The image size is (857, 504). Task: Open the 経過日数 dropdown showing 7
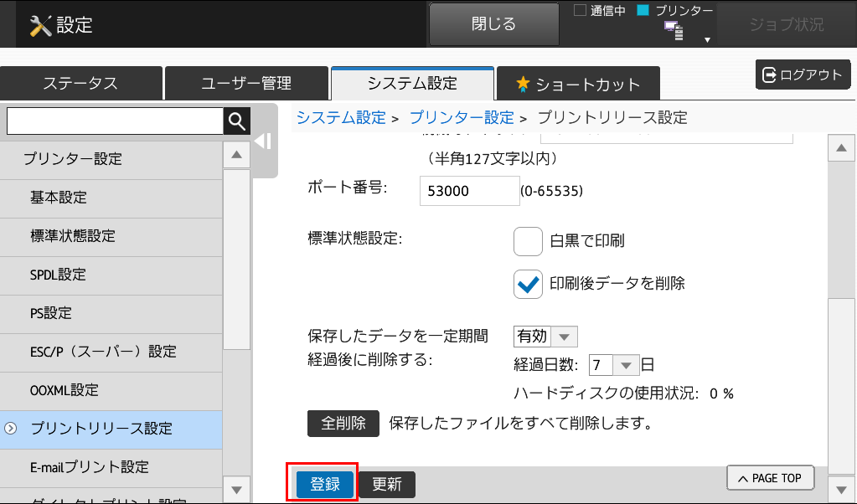[614, 365]
